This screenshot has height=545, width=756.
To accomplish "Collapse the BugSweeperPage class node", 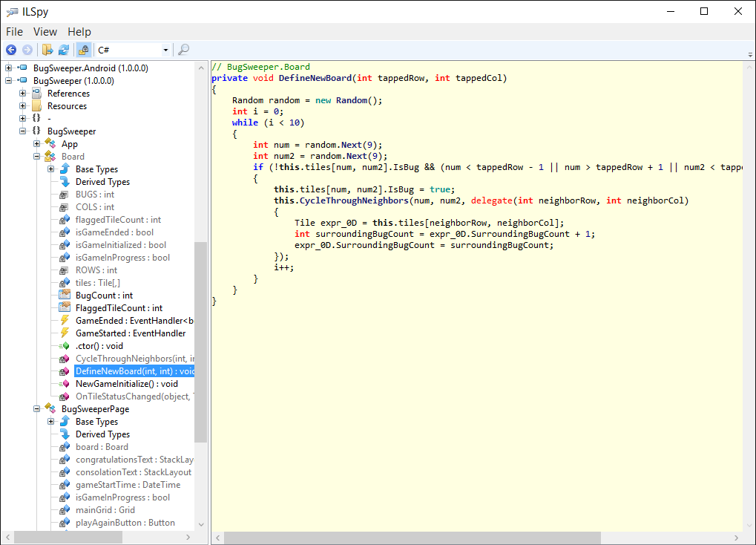I will click(x=36, y=409).
